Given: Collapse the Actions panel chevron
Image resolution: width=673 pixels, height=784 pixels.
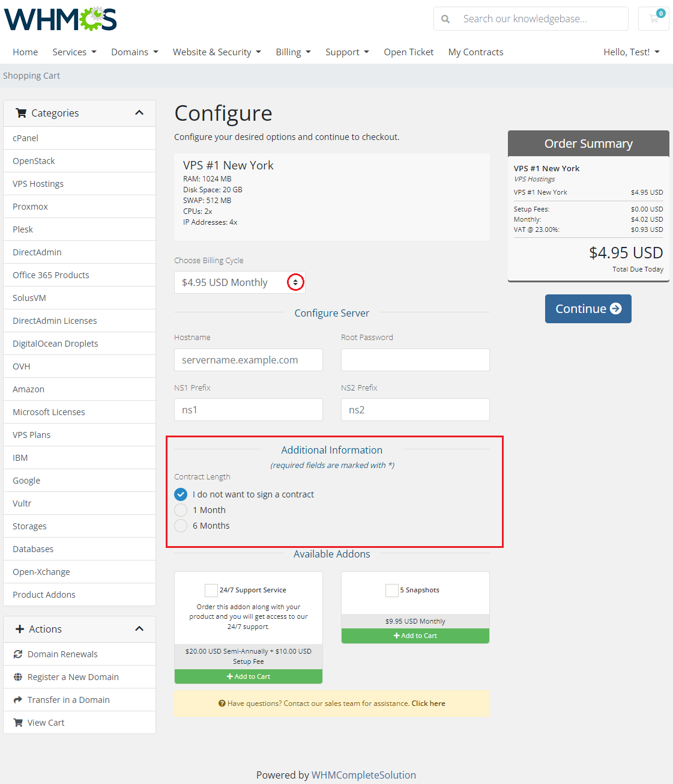Looking at the screenshot, I should (139, 629).
